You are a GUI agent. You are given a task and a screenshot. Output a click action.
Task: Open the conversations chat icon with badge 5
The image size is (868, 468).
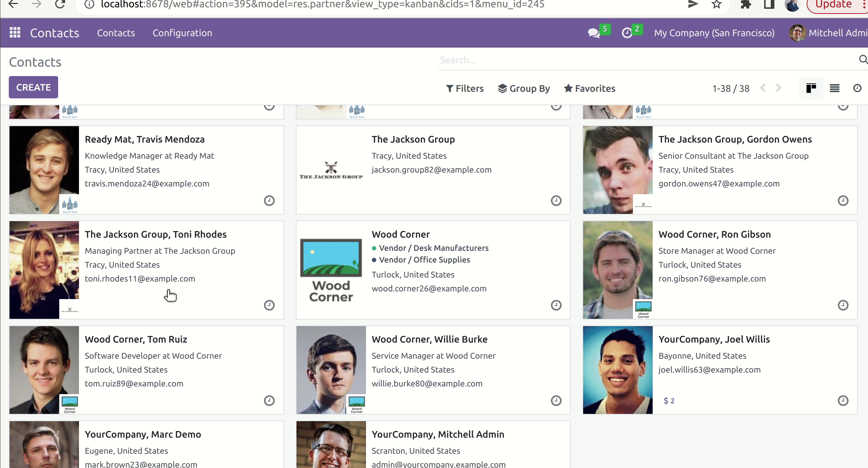(x=594, y=33)
